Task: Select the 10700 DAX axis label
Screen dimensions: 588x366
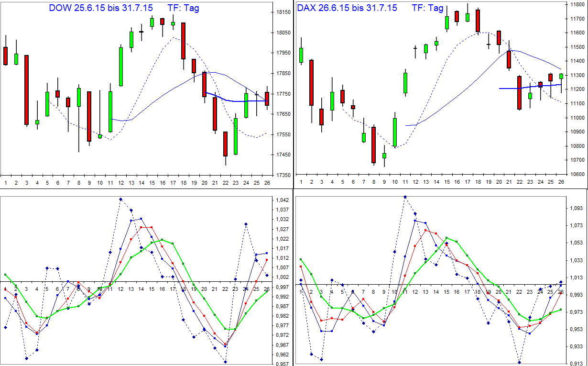Action: pos(578,160)
